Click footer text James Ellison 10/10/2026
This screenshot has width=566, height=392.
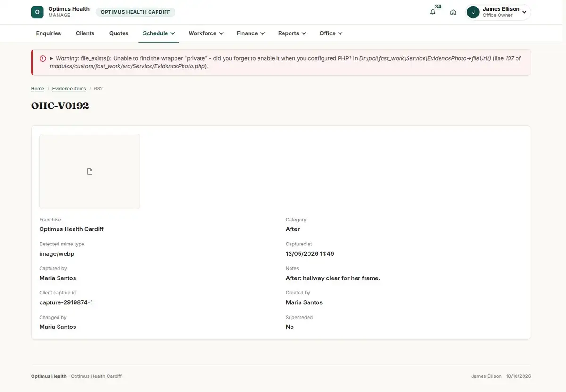(501, 376)
